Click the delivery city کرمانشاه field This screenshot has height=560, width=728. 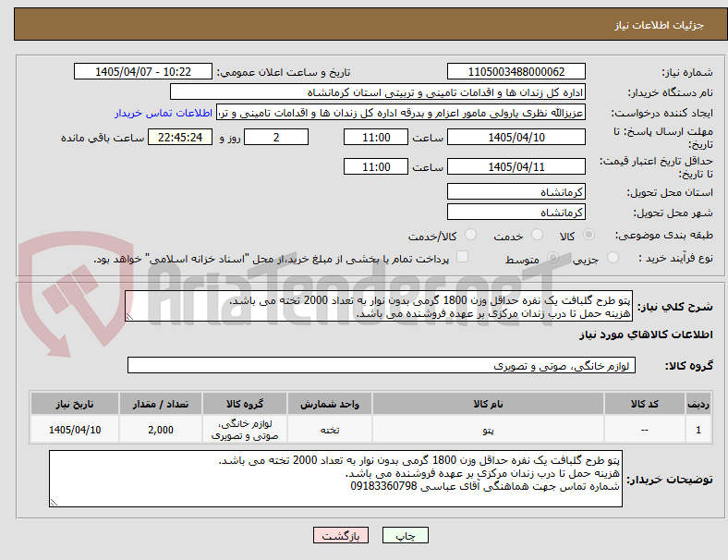click(516, 213)
